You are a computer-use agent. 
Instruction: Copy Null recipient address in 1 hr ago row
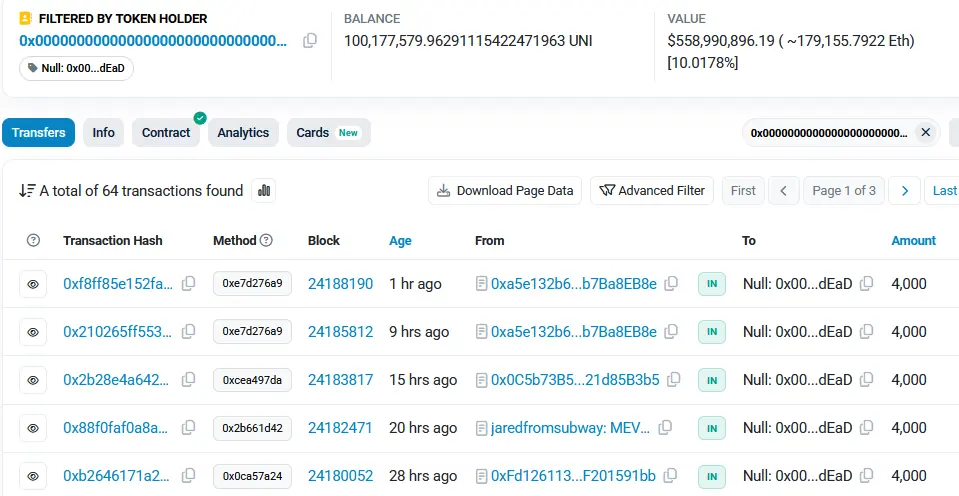tap(867, 283)
